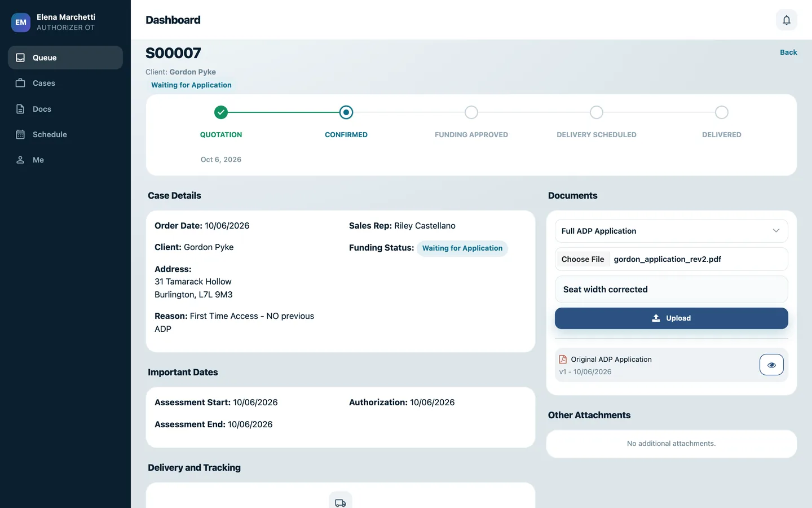This screenshot has height=508, width=812.
Task: Click the completed Quotation step checkmark
Action: pyautogui.click(x=221, y=112)
